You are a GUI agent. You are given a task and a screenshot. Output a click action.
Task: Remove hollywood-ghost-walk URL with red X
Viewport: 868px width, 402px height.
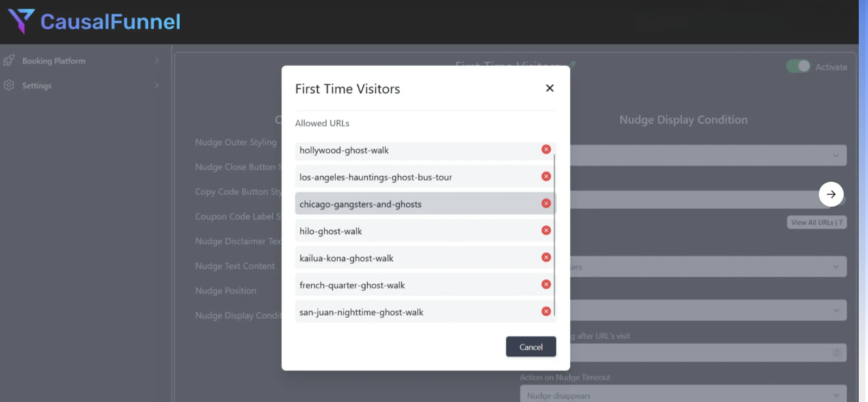click(x=546, y=149)
